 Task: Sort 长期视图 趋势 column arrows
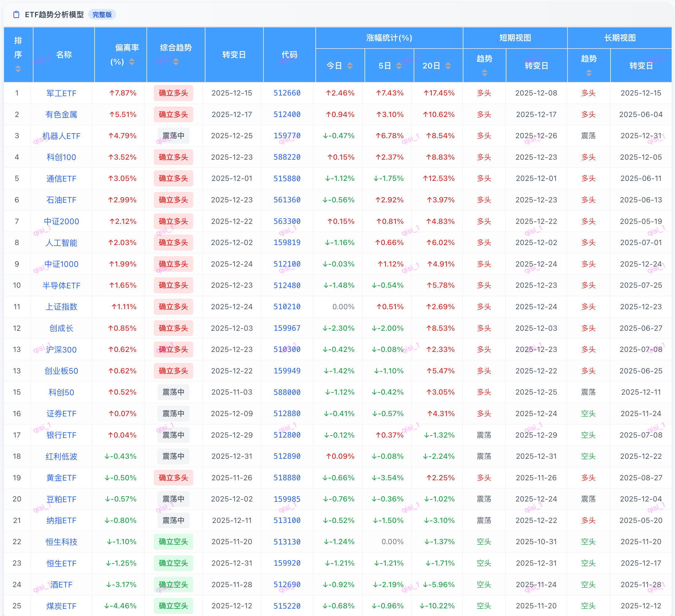click(589, 73)
